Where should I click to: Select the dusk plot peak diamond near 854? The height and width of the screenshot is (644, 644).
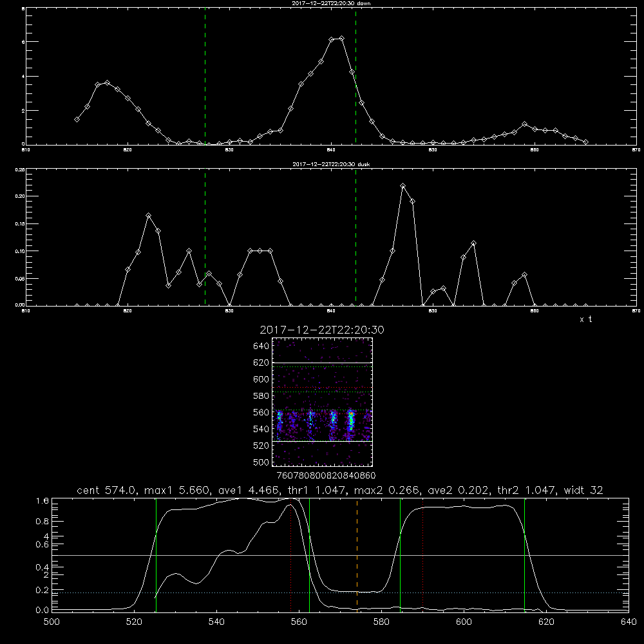coord(473,243)
